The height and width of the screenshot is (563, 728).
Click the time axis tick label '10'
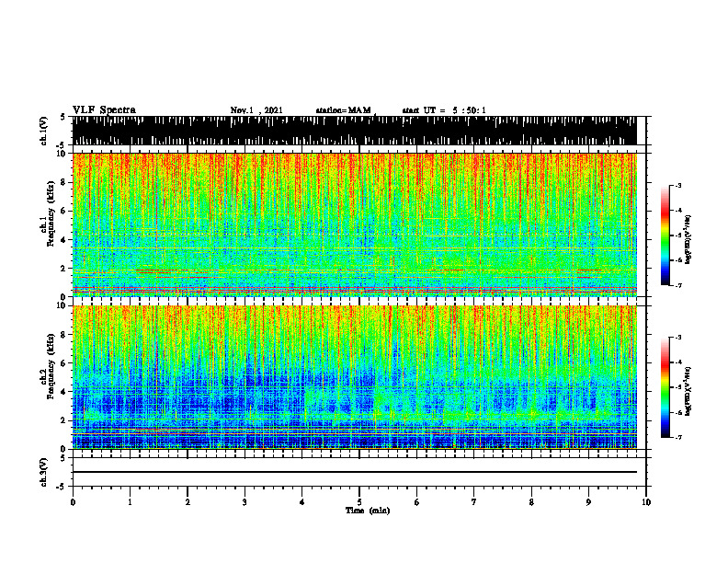pyautogui.click(x=646, y=502)
